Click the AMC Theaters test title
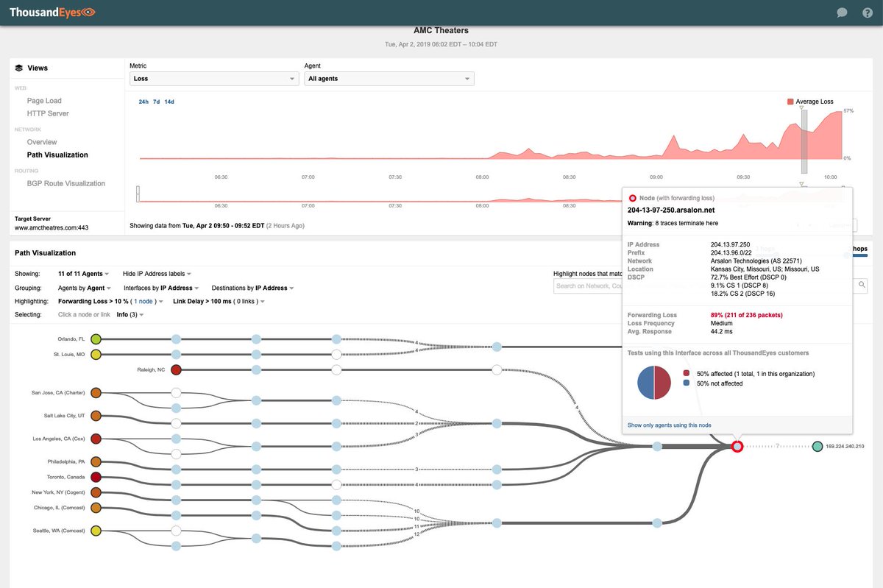This screenshot has width=883, height=588. (441, 31)
